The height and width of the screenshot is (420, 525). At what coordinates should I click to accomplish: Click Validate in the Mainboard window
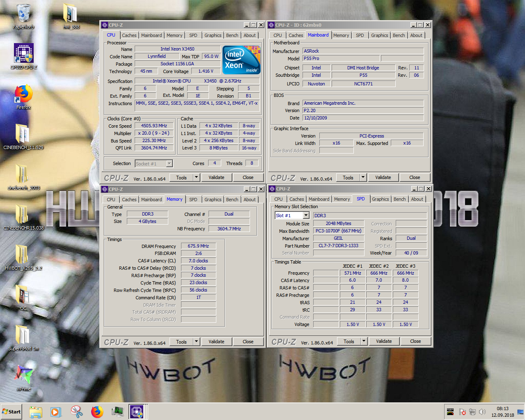pyautogui.click(x=383, y=177)
